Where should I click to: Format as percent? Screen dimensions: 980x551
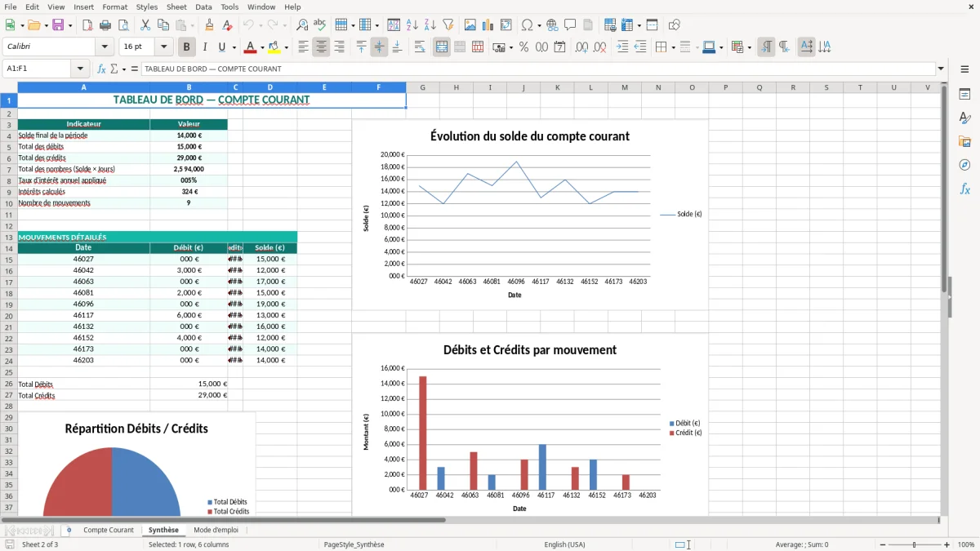[x=523, y=47]
